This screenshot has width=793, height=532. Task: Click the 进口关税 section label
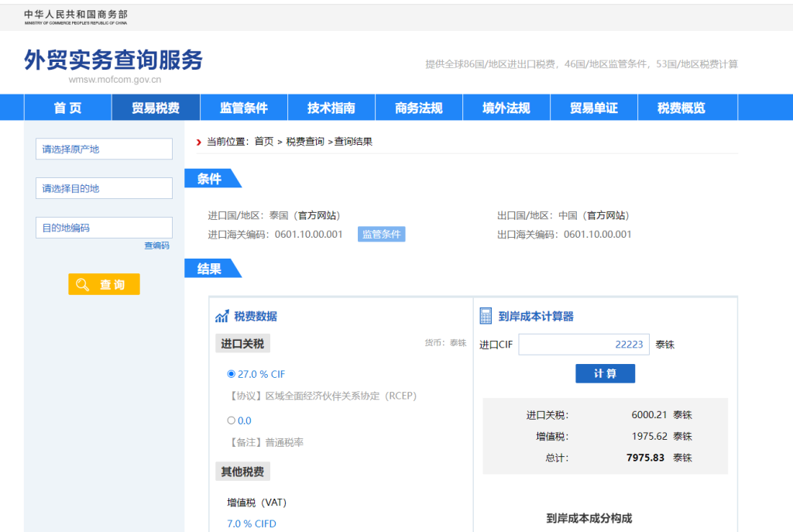coord(242,344)
